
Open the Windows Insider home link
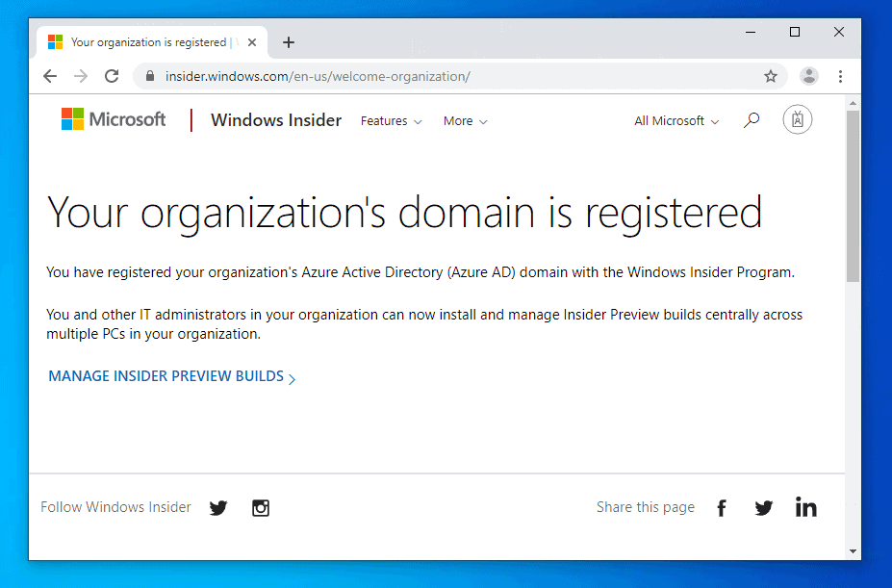click(276, 120)
